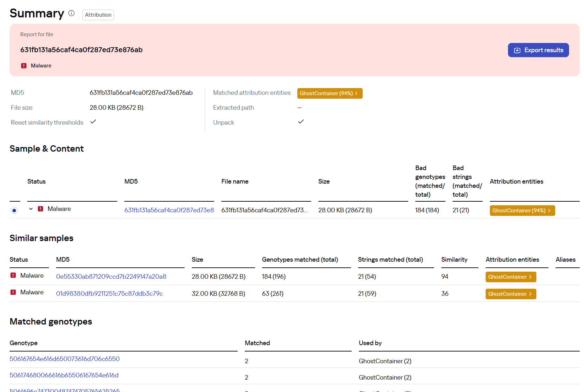This screenshot has height=392, width=584.
Task: Click the 63 (261) genotypes matched cell
Action: point(273,294)
